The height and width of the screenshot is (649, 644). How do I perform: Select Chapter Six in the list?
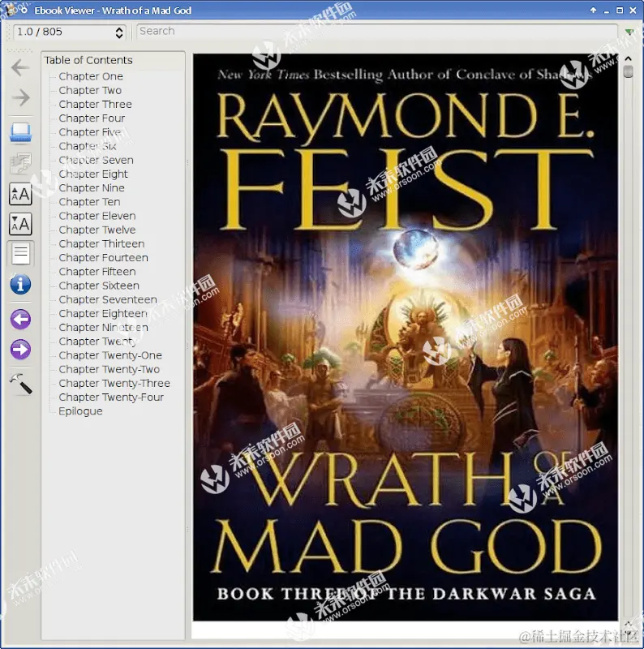[x=88, y=146]
